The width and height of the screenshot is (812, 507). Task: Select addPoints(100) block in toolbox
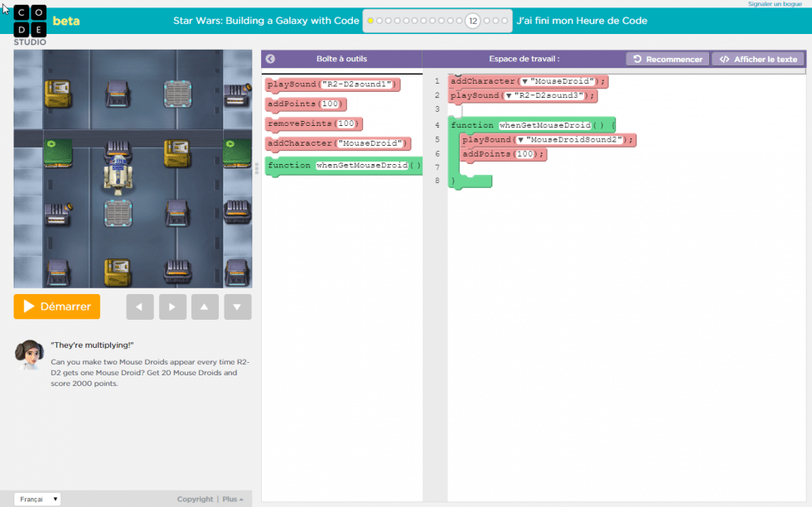[306, 104]
